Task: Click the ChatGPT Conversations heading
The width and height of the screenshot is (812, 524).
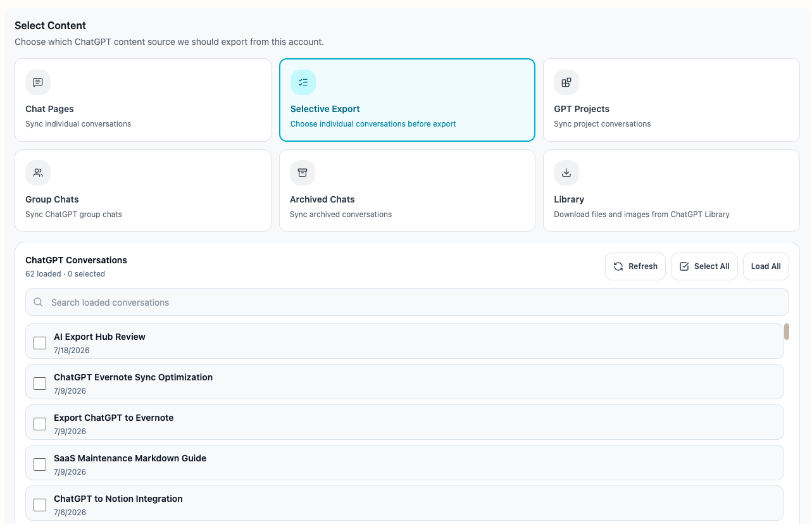Action: pos(76,260)
